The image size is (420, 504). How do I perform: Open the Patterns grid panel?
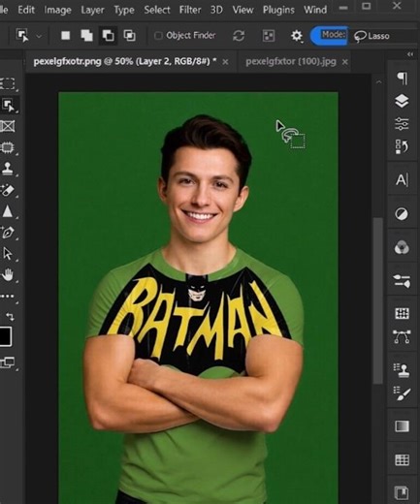tap(402, 459)
